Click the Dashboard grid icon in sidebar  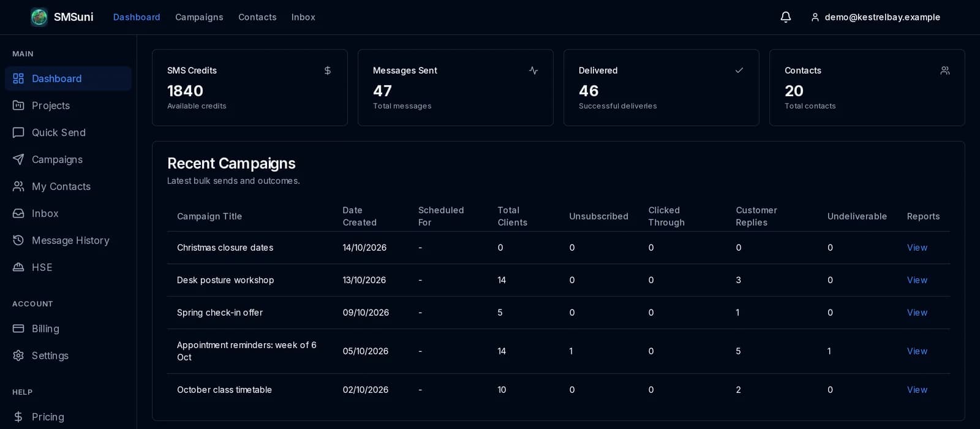click(18, 78)
